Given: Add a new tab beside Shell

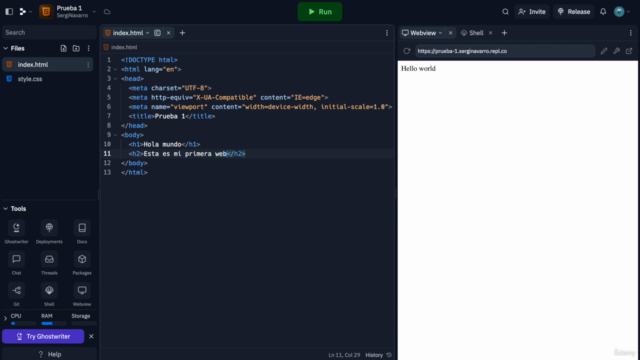Looking at the screenshot, I should 504,33.
